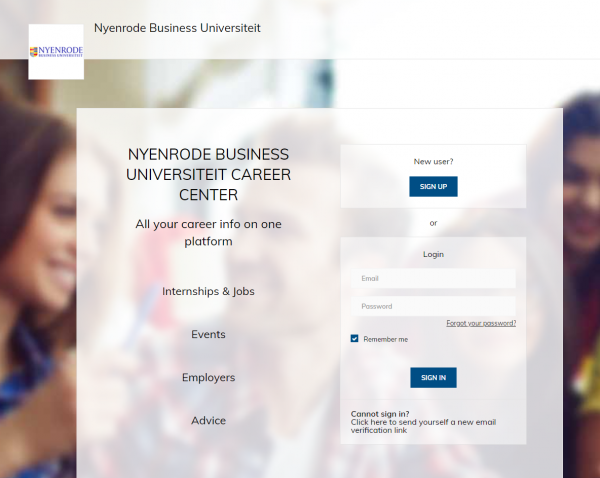The width and height of the screenshot is (600, 478).
Task: Uncheck the Remember me checkbox
Action: [x=354, y=339]
